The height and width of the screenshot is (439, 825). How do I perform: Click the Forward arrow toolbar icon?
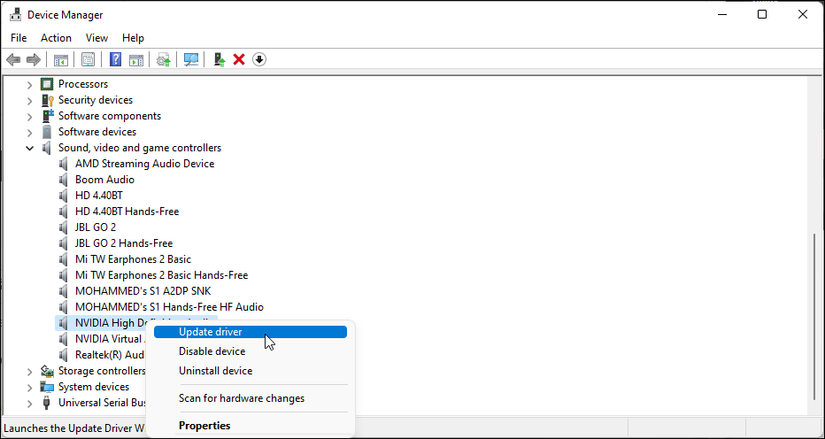coord(33,60)
